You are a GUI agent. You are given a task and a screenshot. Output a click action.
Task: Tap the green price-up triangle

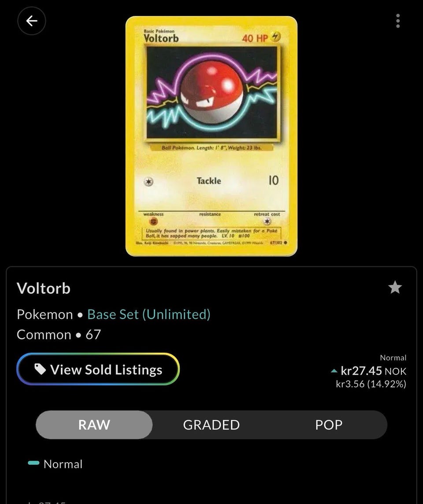334,371
